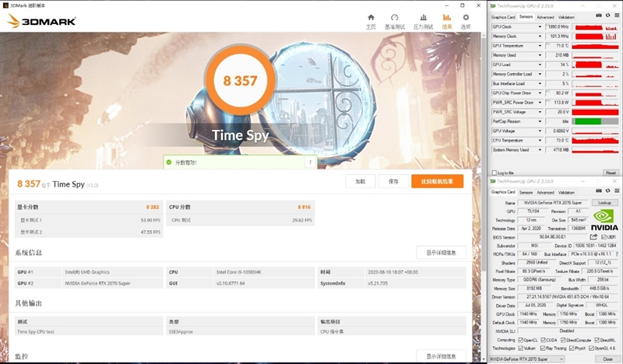This screenshot has height=364, width=623.
Task: Open the PerfCap Reason sensor dropdown
Action: click(540, 121)
